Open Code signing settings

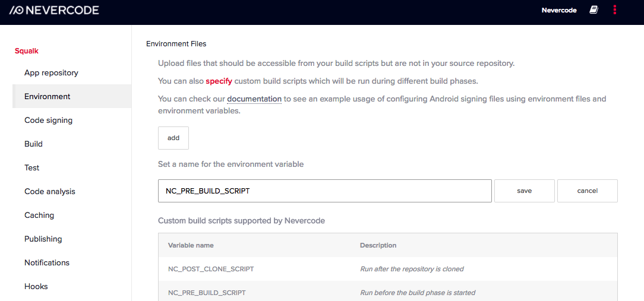click(49, 121)
